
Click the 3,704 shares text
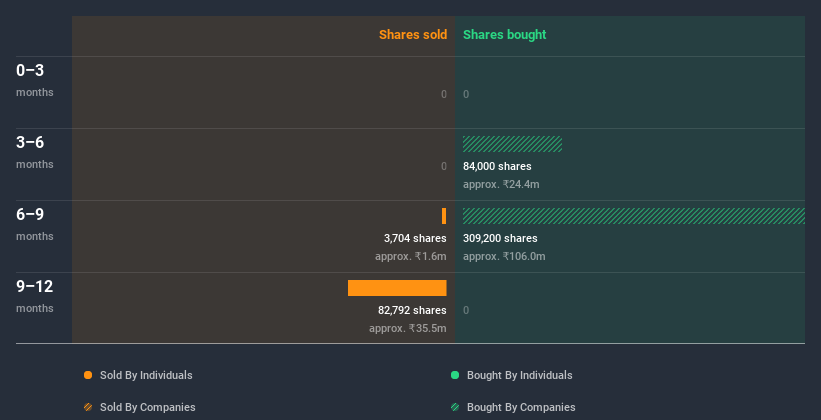(x=415, y=238)
